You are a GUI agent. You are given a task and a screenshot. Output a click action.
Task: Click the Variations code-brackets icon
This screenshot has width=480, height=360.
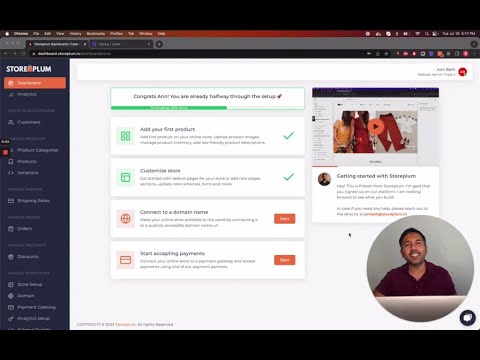tap(11, 173)
